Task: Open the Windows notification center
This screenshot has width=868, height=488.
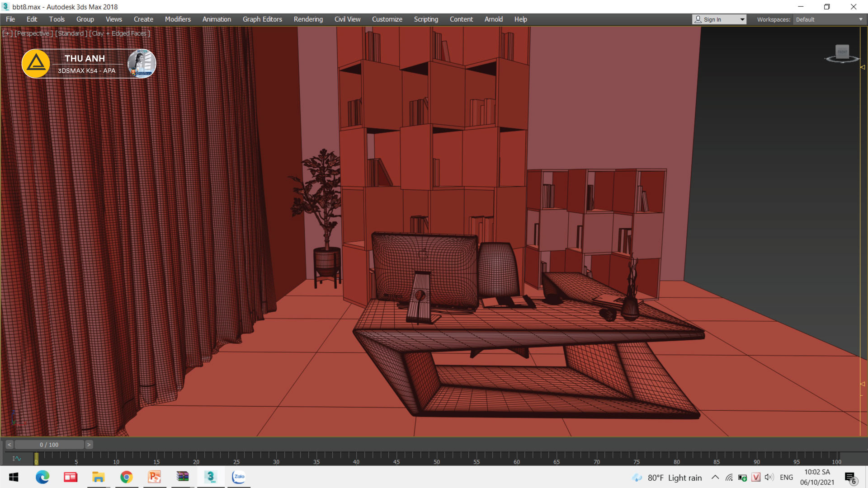Action: click(x=850, y=478)
